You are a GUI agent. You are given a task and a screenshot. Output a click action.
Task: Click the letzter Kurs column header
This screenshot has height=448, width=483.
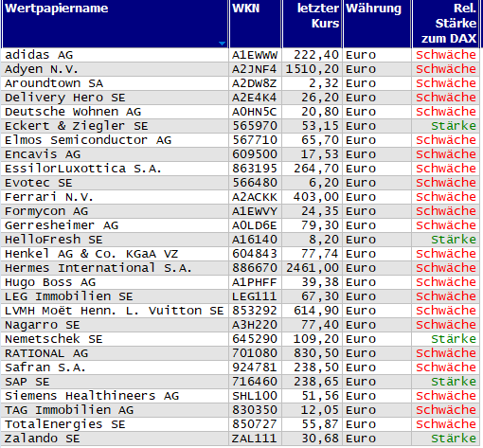point(312,24)
